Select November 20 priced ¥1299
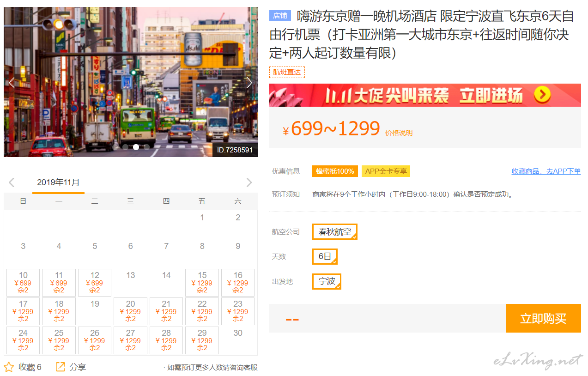 pos(130,311)
